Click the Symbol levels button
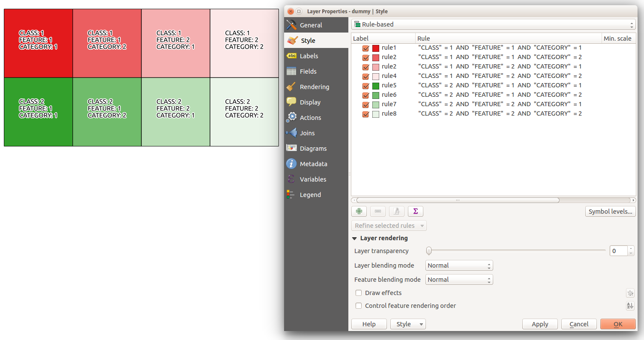The width and height of the screenshot is (644, 340). point(610,212)
